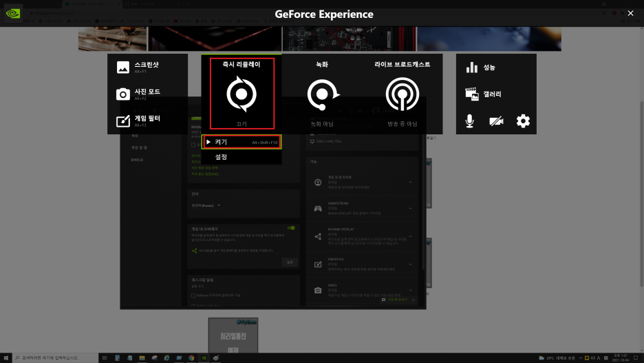Expand the 게임 및 앱 최적화 feature row
Screen dimensions: 644x363
[362, 182]
